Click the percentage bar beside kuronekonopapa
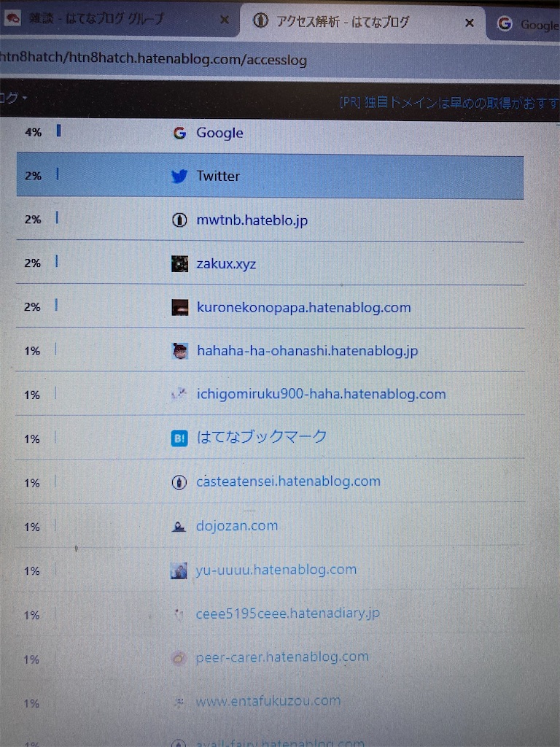The width and height of the screenshot is (560, 747). pyautogui.click(x=56, y=305)
